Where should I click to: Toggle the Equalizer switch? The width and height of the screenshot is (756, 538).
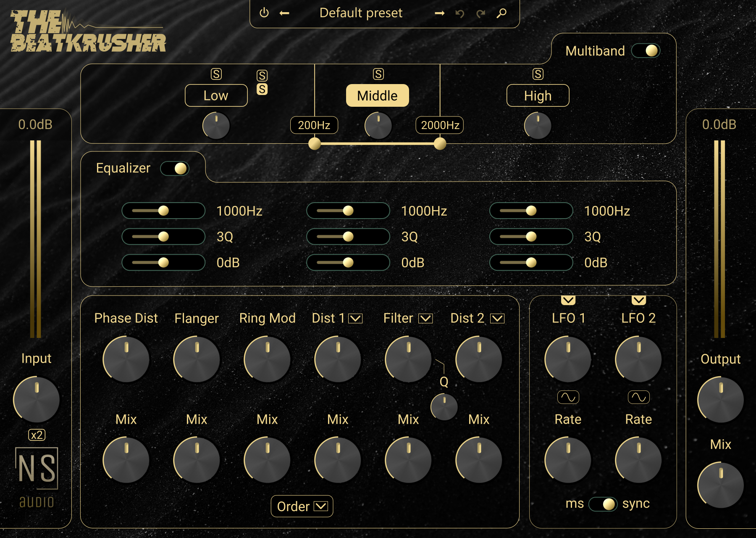tap(175, 169)
